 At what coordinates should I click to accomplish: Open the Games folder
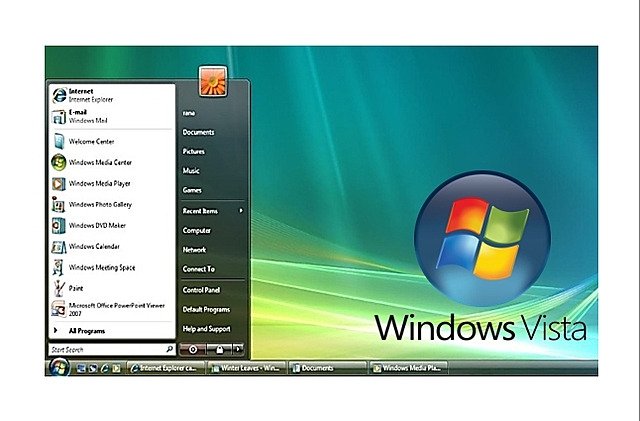192,190
